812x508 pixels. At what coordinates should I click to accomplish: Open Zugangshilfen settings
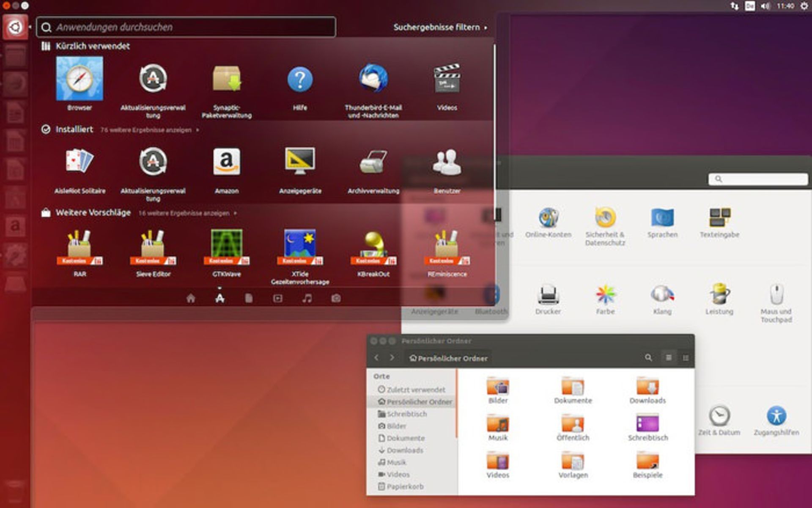[776, 420]
